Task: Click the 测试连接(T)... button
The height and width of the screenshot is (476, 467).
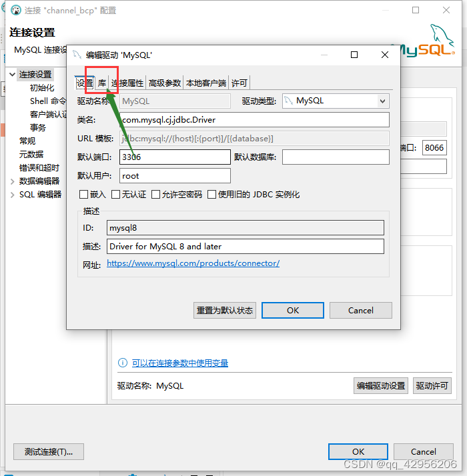Action: 49,452
